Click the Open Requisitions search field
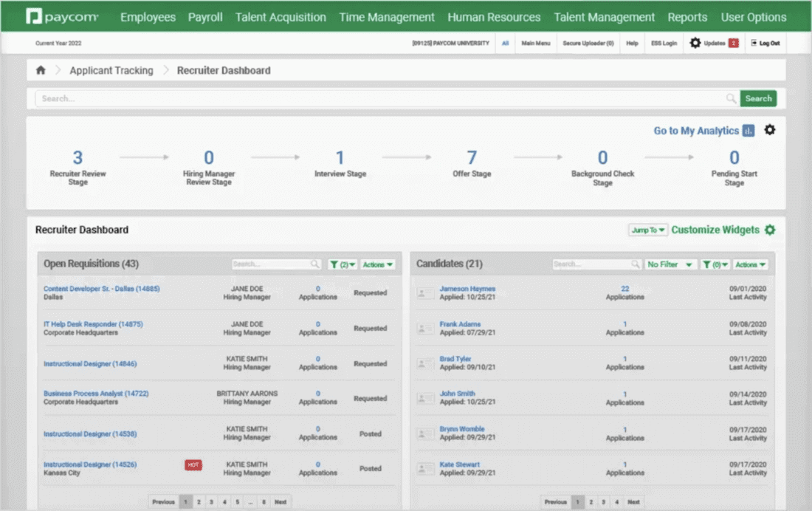The image size is (812, 511). click(x=277, y=264)
